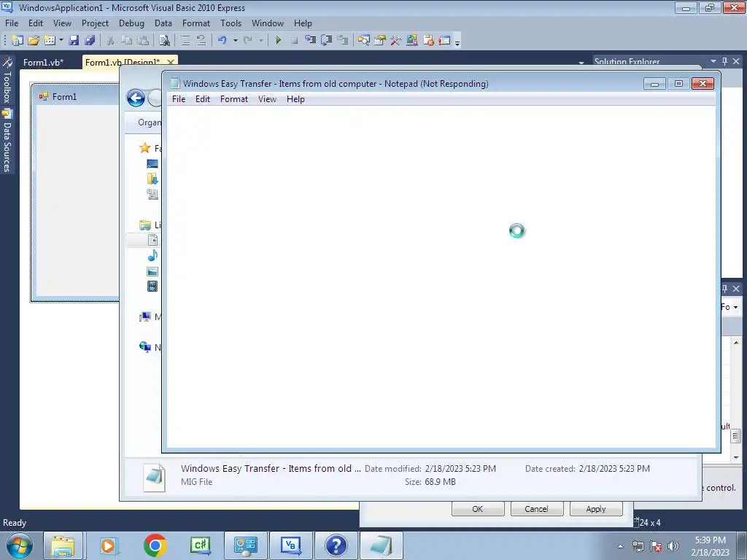The height and width of the screenshot is (560, 747).
Task: Click the Properties panel scroll-down arrow
Action: coord(736,458)
